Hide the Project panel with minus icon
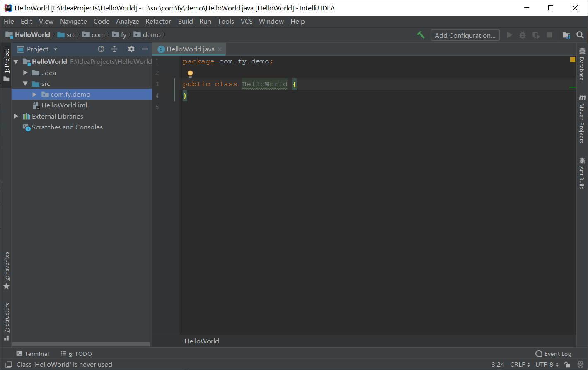This screenshot has width=588, height=370. 145,49
